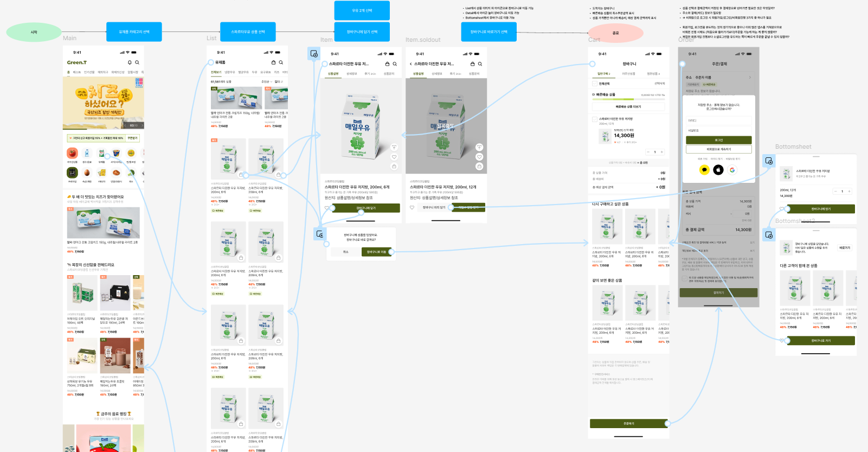Click the banner next arrow on Main screen

tap(141, 125)
